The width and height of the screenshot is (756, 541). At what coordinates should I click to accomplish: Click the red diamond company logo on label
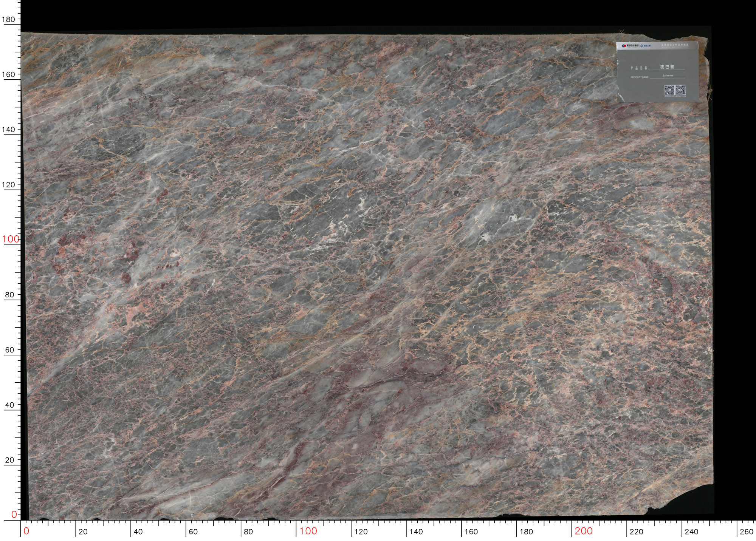(x=624, y=46)
